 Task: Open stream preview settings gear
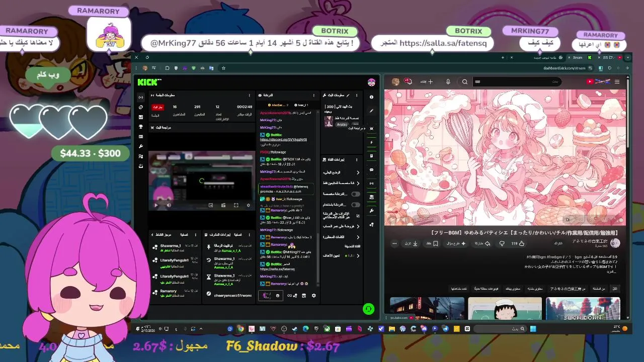248,205
